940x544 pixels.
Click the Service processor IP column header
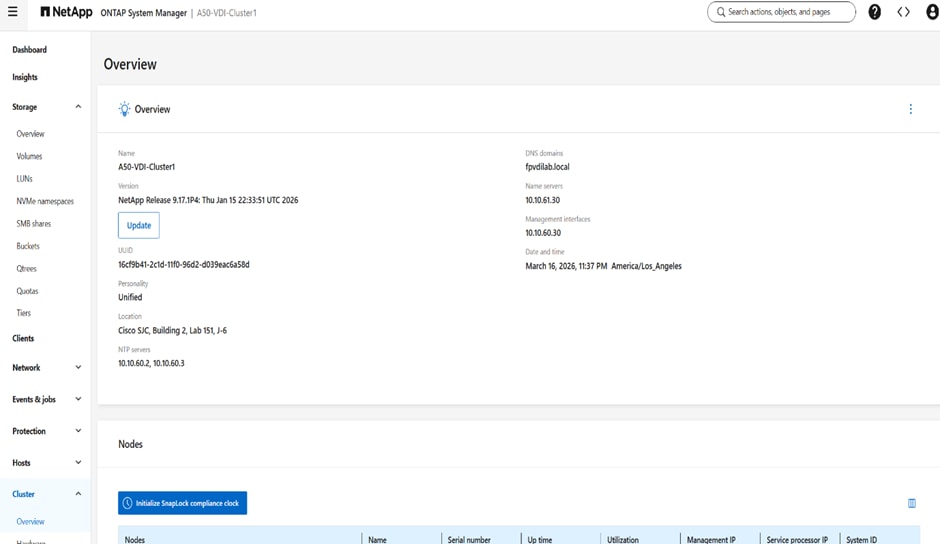[x=797, y=540]
